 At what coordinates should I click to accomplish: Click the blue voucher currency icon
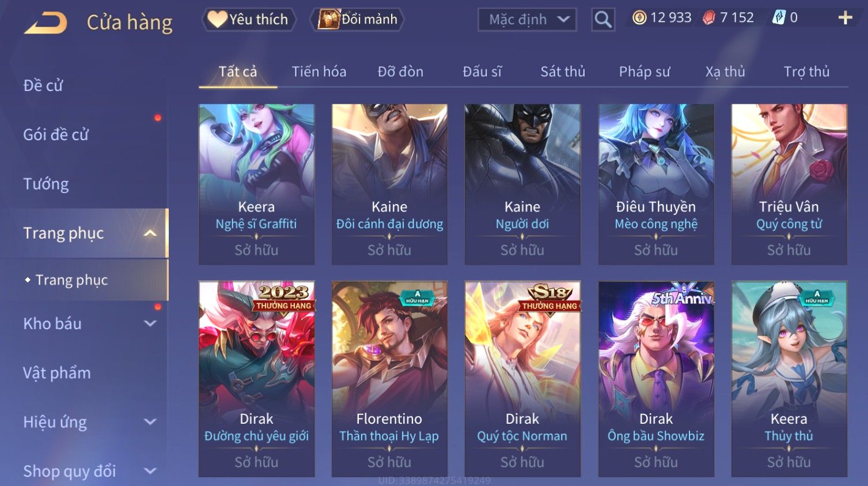(778, 18)
